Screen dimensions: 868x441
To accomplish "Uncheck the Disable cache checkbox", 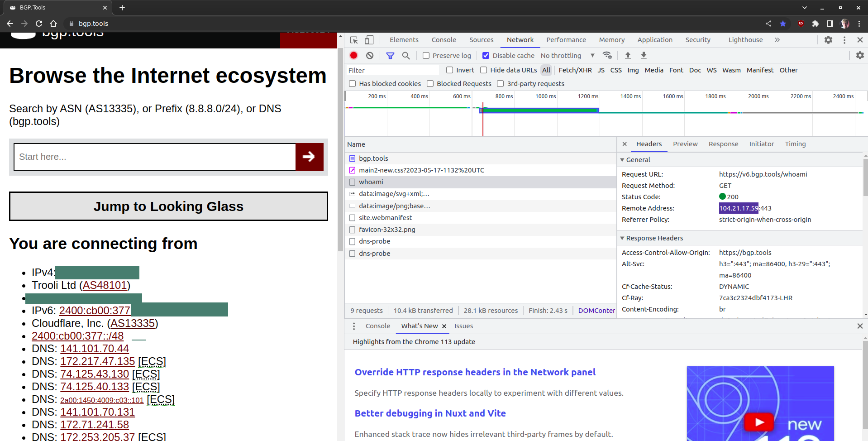I will click(x=486, y=56).
